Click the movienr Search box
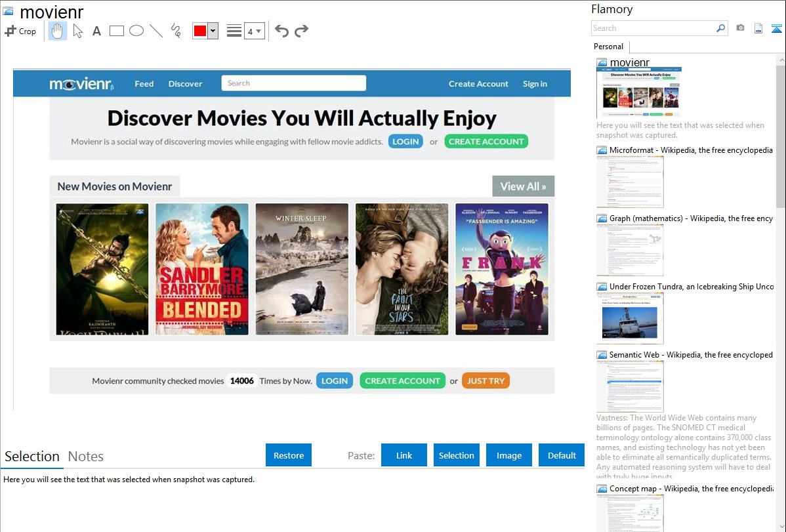The width and height of the screenshot is (786, 532). (x=294, y=83)
